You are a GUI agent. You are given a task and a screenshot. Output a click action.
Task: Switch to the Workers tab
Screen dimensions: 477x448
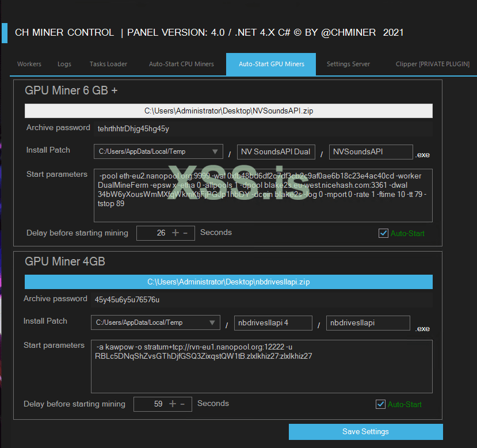[29, 64]
